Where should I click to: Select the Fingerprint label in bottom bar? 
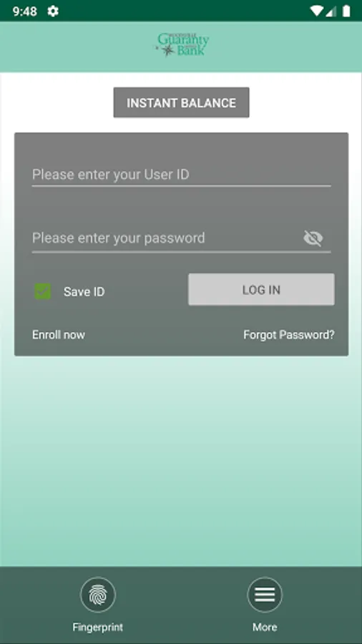pos(98,627)
